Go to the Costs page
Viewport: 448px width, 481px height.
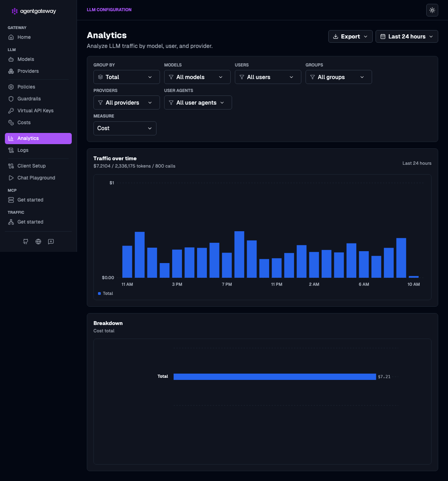[38, 122]
